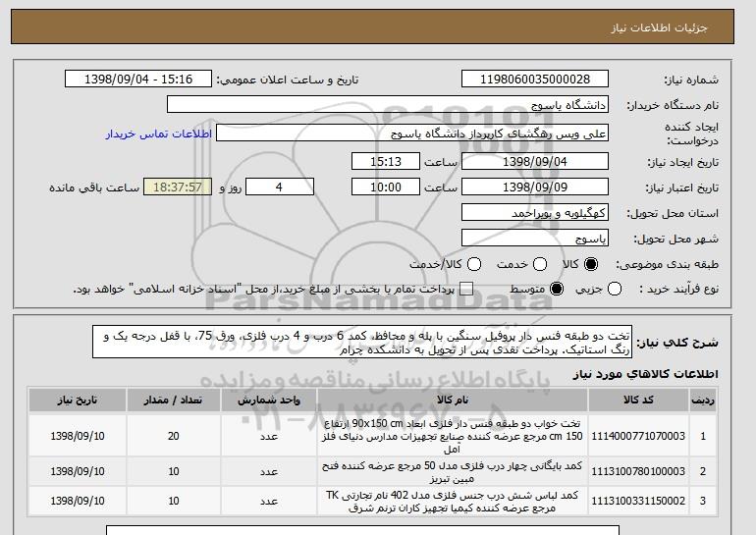Click the text box below the items table
The height and width of the screenshot is (535, 756).
362,530
